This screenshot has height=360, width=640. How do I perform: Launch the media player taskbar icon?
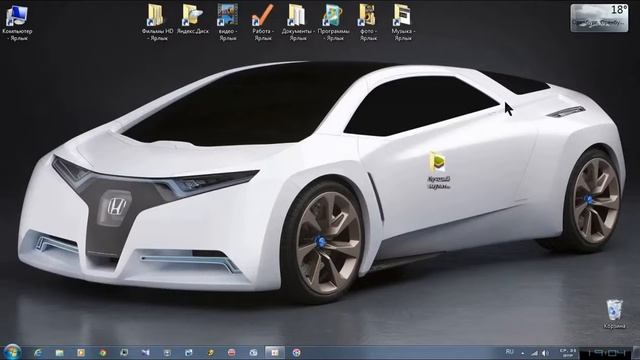point(81,352)
